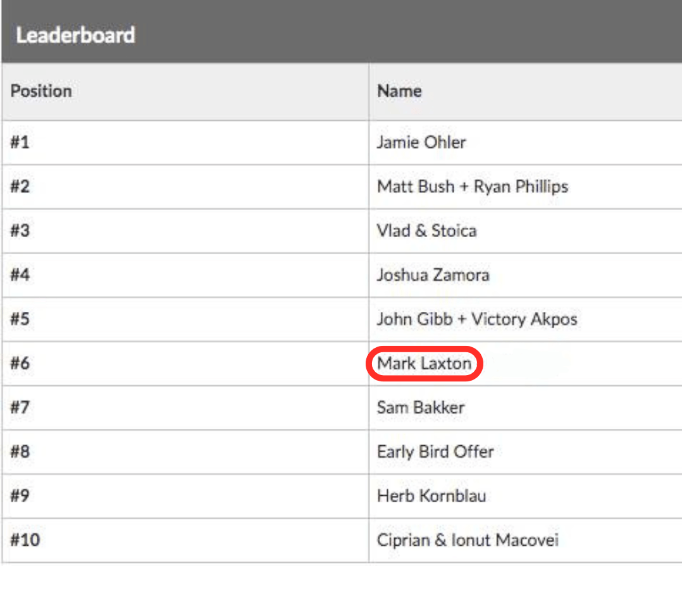The image size is (682, 616).
Task: Select Sam Bakker in the list
Action: (x=421, y=408)
